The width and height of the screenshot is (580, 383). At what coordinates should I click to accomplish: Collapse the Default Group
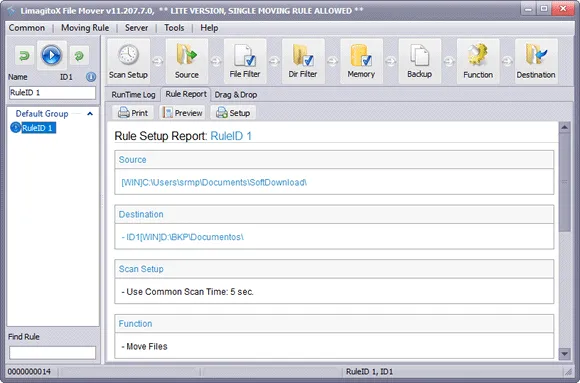coord(90,114)
